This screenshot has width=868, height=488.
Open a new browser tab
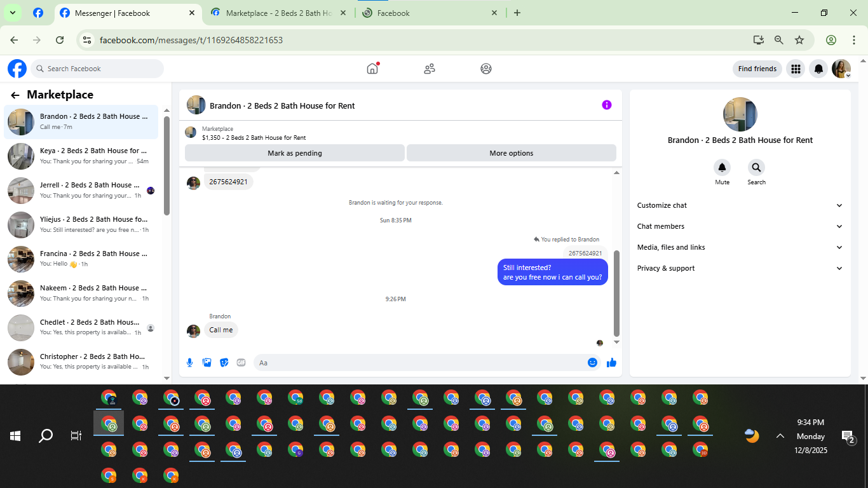pyautogui.click(x=517, y=13)
